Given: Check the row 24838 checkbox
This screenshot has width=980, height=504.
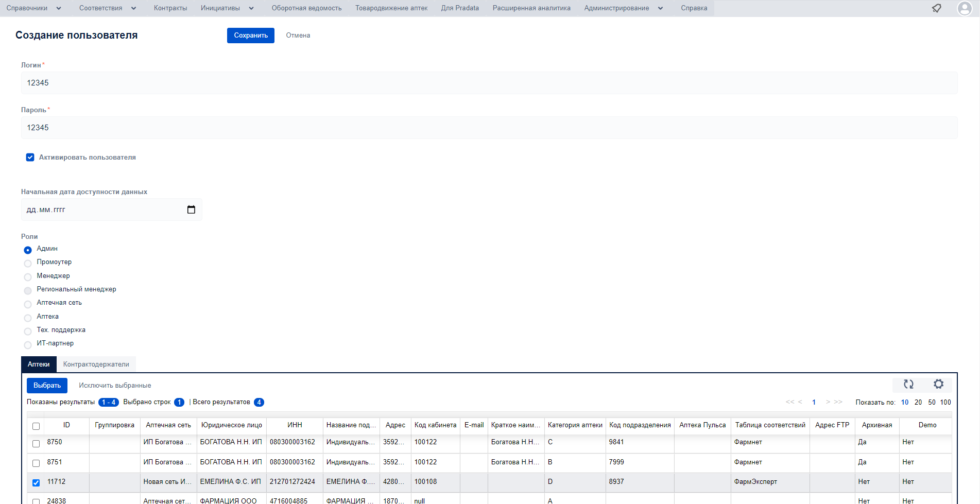Looking at the screenshot, I should pyautogui.click(x=36, y=501).
